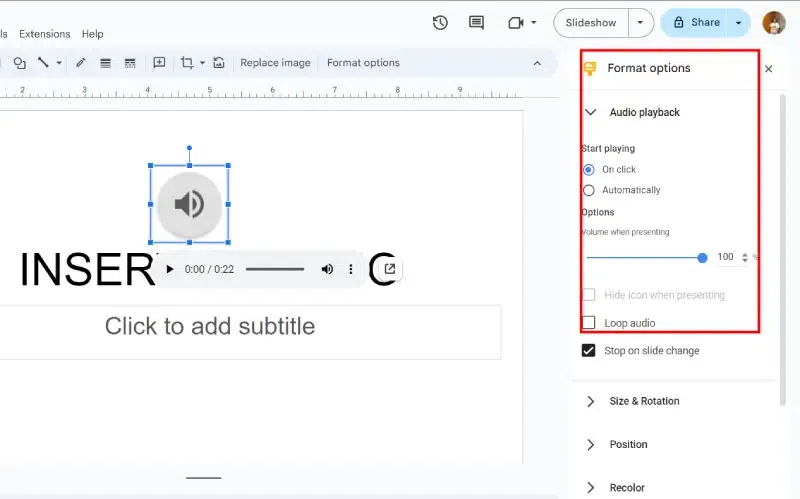The height and width of the screenshot is (499, 800).
Task: Play the audio clip
Action: [x=170, y=269]
